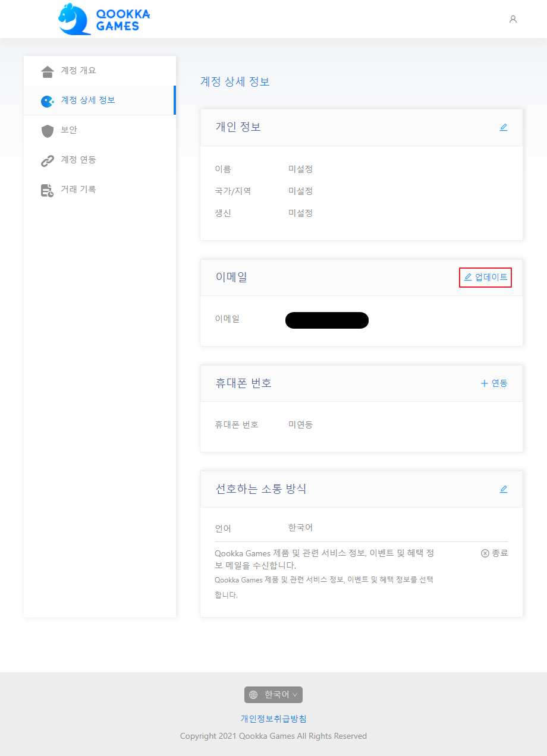
Task: Click the shield icon beside 보안
Action: click(x=48, y=131)
